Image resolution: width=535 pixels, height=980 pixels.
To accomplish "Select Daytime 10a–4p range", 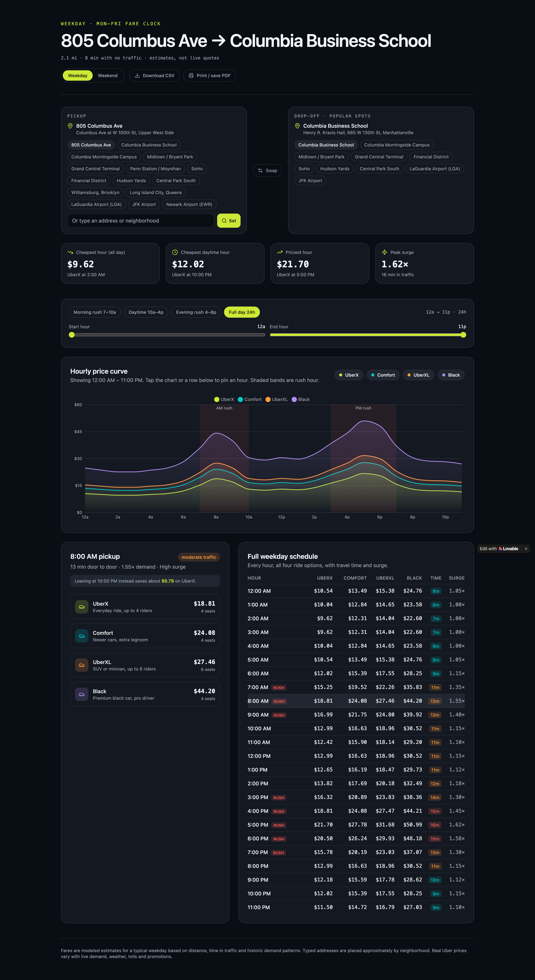I will pos(146,312).
